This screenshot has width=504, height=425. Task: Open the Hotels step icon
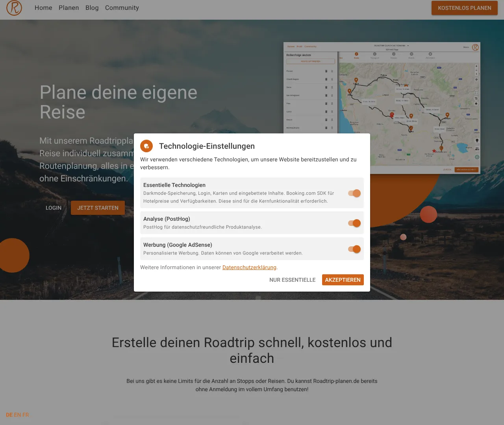(411, 54)
